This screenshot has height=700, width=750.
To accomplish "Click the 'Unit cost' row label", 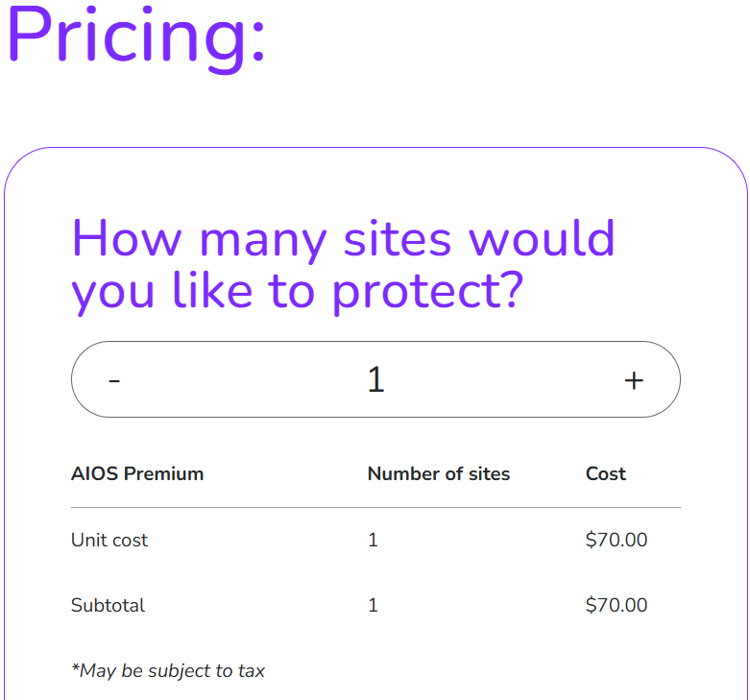I will click(x=109, y=540).
